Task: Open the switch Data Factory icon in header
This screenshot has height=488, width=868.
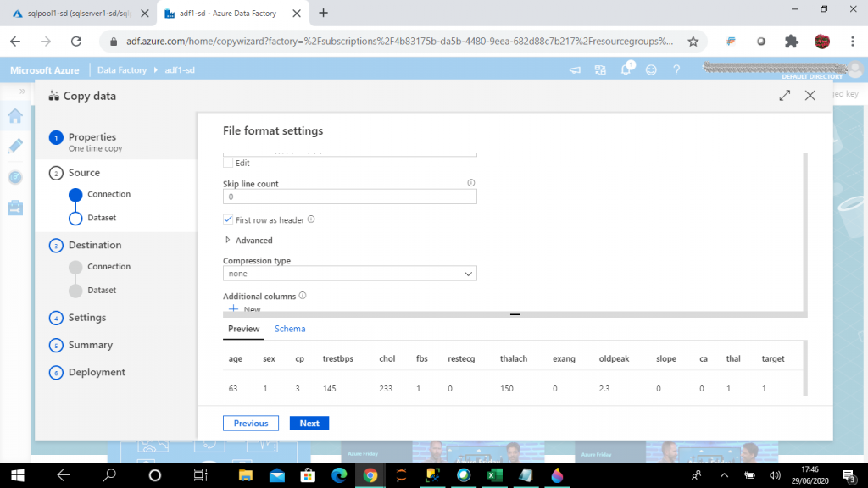Action: (601, 69)
